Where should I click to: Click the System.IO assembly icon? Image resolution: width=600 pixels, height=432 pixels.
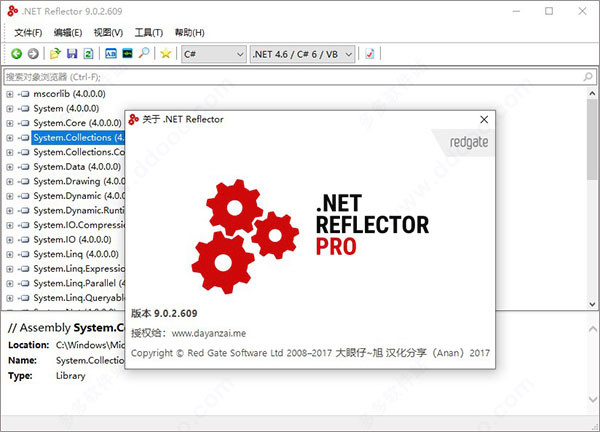coord(24,240)
